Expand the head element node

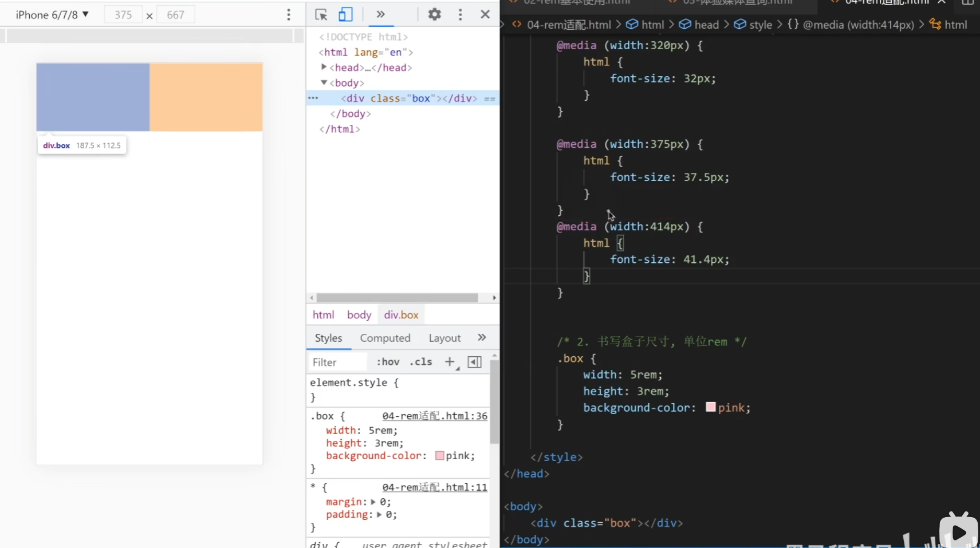(324, 67)
